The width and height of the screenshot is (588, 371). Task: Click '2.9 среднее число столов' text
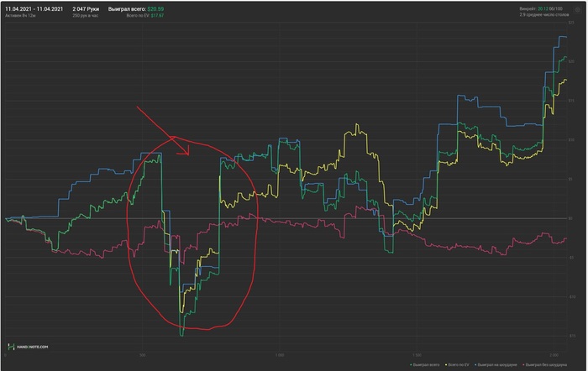click(x=544, y=15)
